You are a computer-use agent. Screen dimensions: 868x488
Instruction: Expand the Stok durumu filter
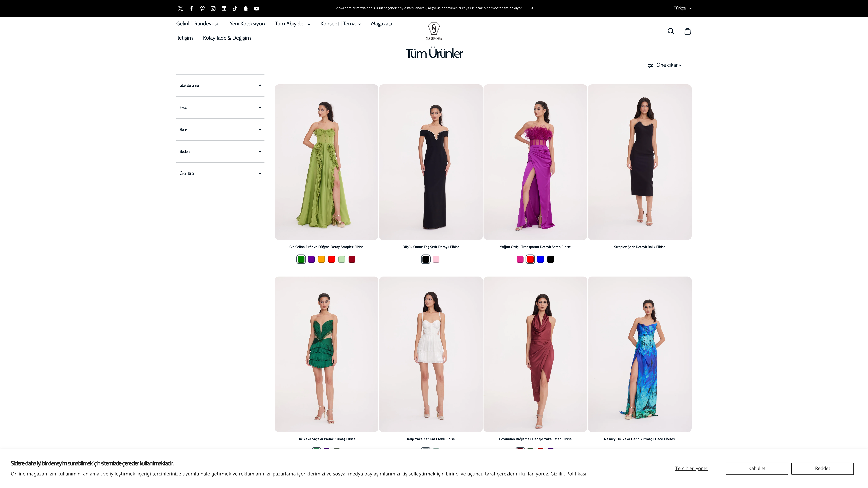[x=220, y=86]
